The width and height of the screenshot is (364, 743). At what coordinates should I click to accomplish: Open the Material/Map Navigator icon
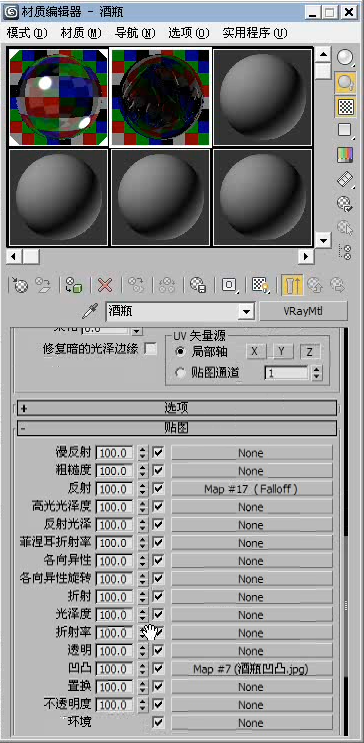coord(346,252)
